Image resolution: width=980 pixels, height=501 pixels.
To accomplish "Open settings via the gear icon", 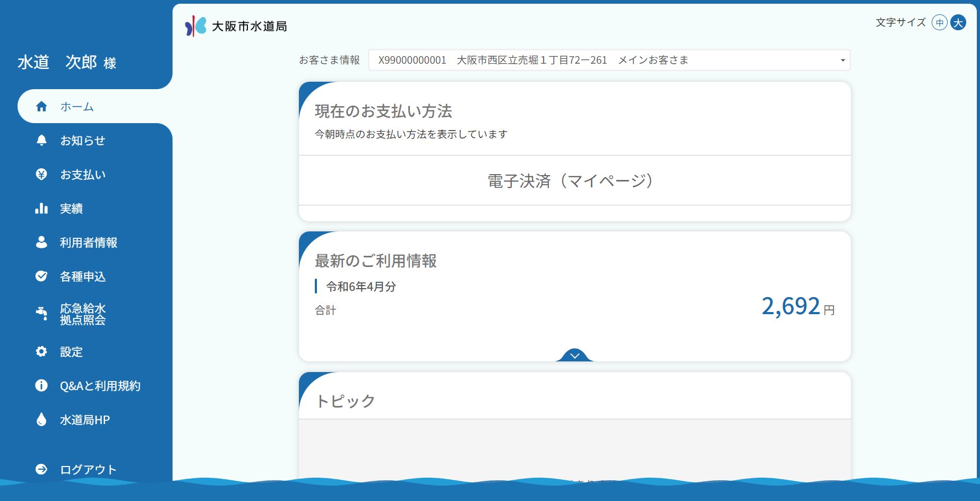I will (42, 351).
